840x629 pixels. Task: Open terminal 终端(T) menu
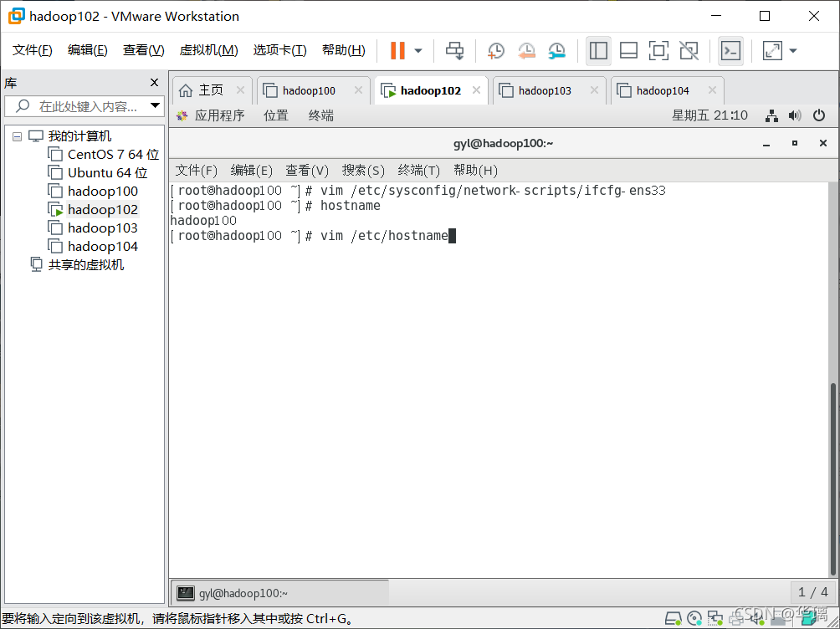[x=418, y=171]
